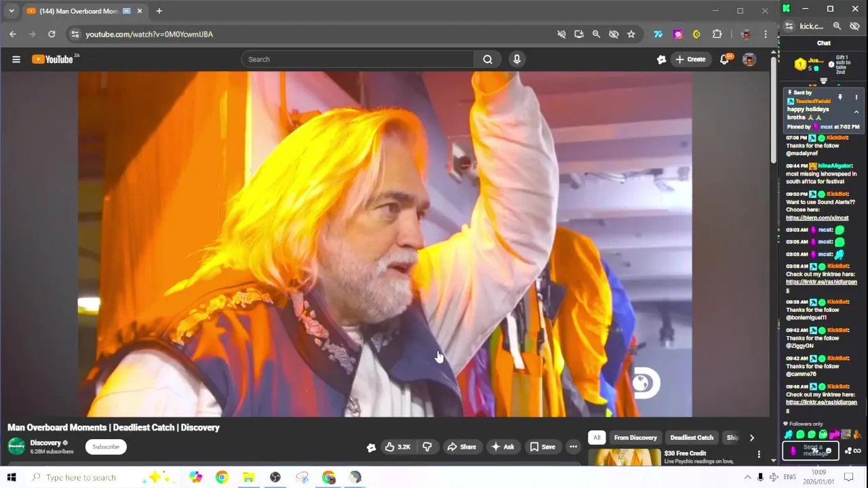Open the $30 Free Credit ad thumbnail
Screen dimensions: 868x488
tap(624, 457)
